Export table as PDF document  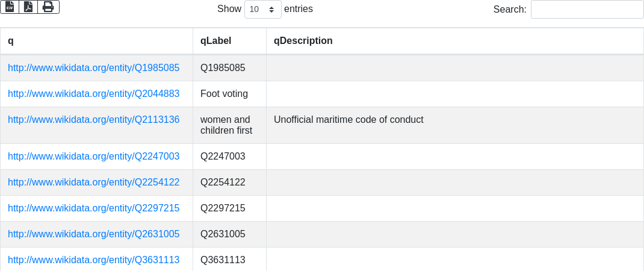[28, 7]
